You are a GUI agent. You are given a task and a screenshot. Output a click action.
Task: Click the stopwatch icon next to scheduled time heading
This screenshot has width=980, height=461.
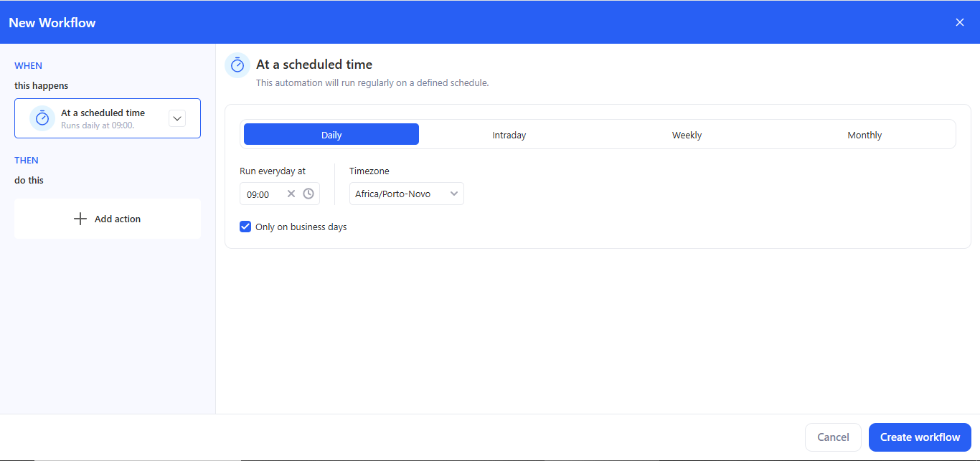(x=237, y=65)
